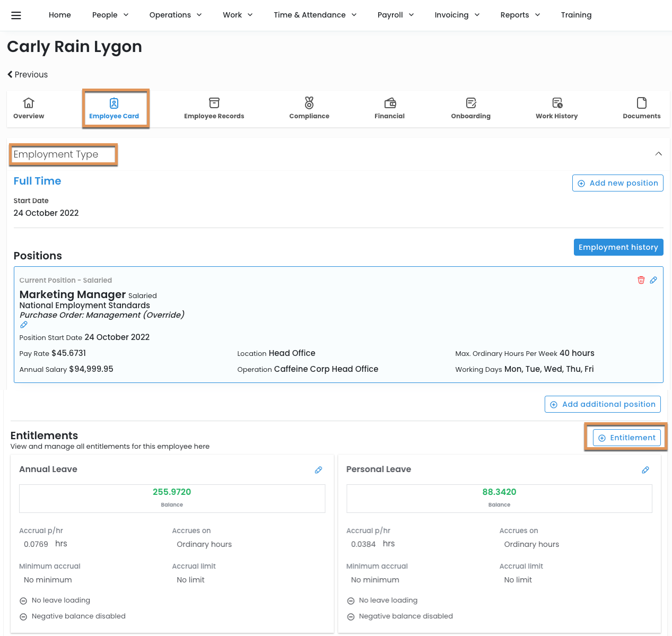Image resolution: width=672 pixels, height=636 pixels.
Task: Click Add additional position button
Action: (603, 404)
